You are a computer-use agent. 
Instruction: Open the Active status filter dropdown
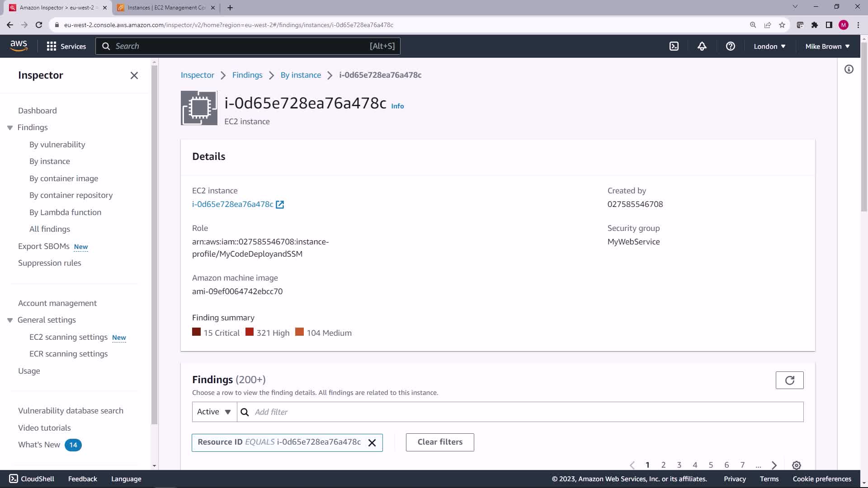click(x=214, y=412)
